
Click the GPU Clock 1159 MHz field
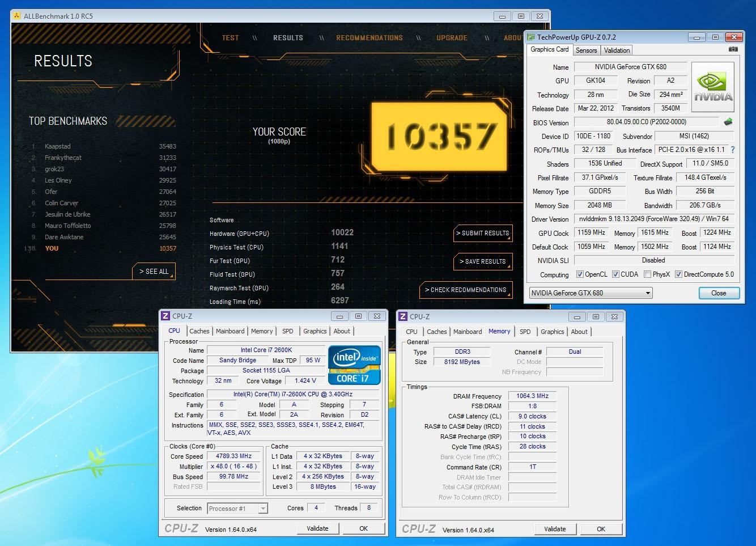click(x=591, y=232)
